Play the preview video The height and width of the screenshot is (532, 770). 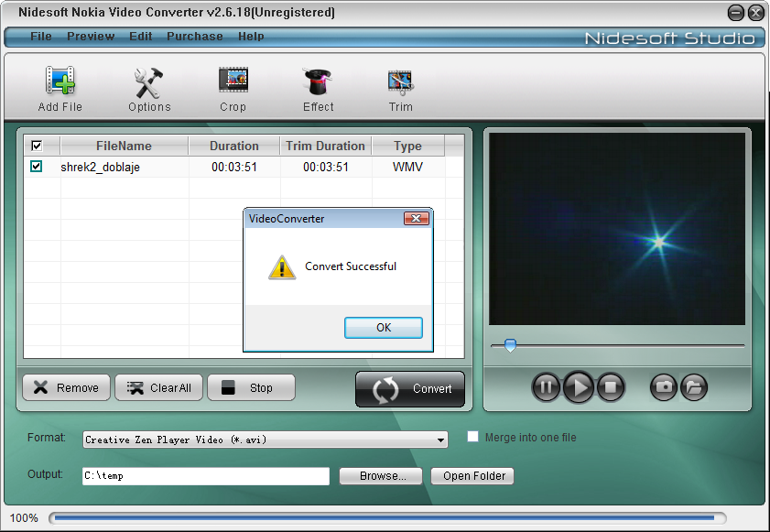tap(579, 387)
